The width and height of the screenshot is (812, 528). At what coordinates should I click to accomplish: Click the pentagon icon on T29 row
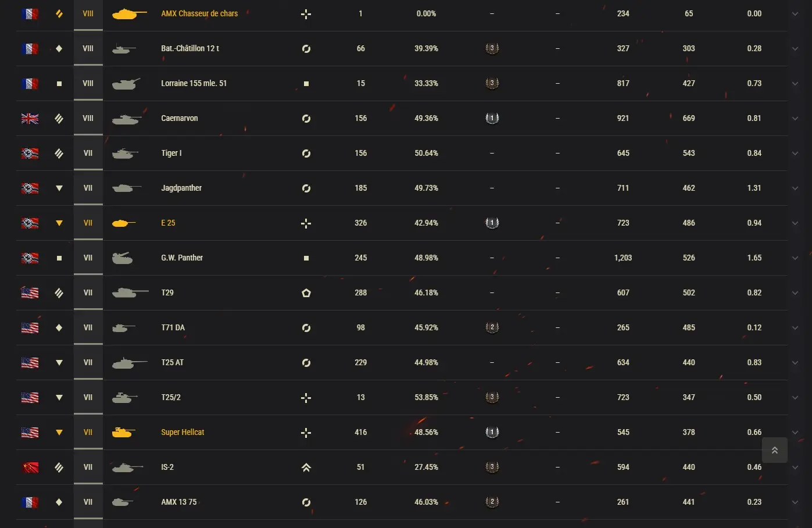click(x=306, y=293)
